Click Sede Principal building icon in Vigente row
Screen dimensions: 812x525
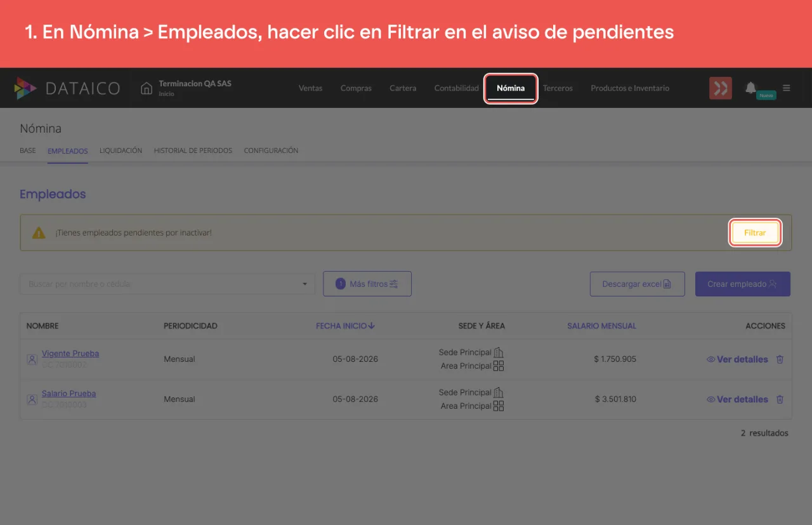coord(499,352)
